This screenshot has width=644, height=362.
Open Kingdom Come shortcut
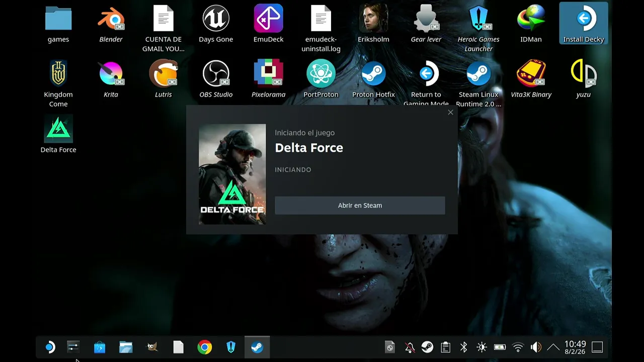[x=58, y=84]
